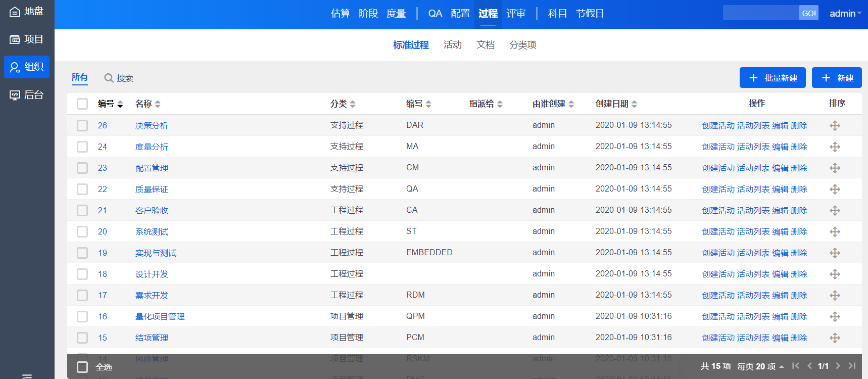Sort by 缩写 column arrows

pos(428,104)
